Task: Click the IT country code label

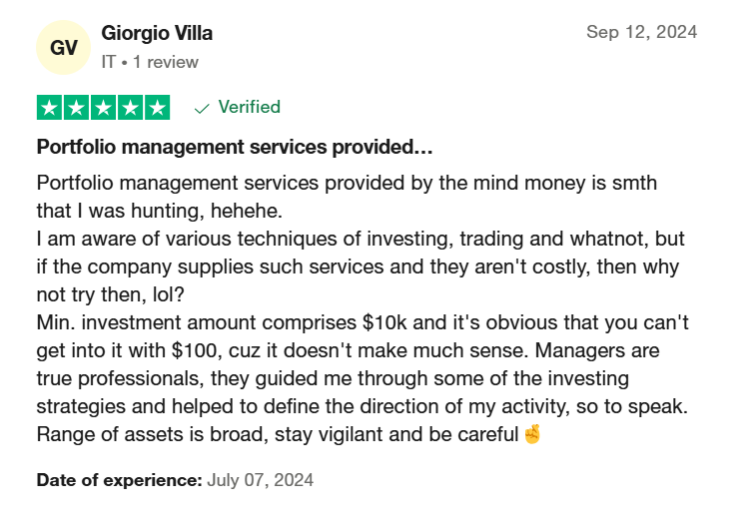Action: pos(109,62)
